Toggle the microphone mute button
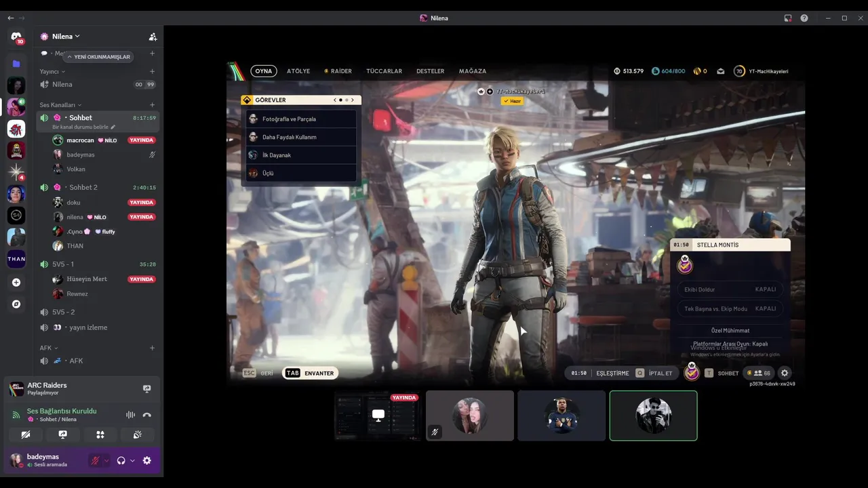 coord(96,460)
